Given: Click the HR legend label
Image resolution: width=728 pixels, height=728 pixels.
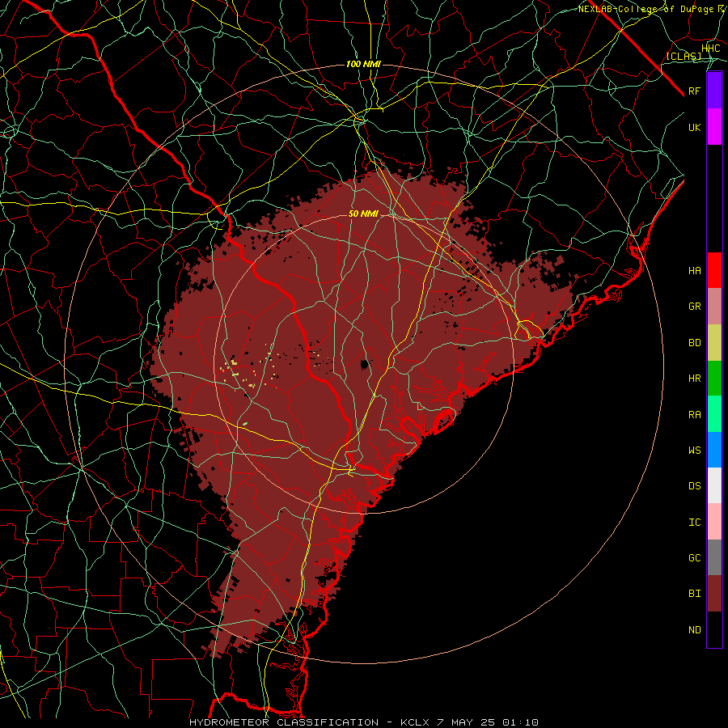Looking at the screenshot, I should click(x=694, y=379).
